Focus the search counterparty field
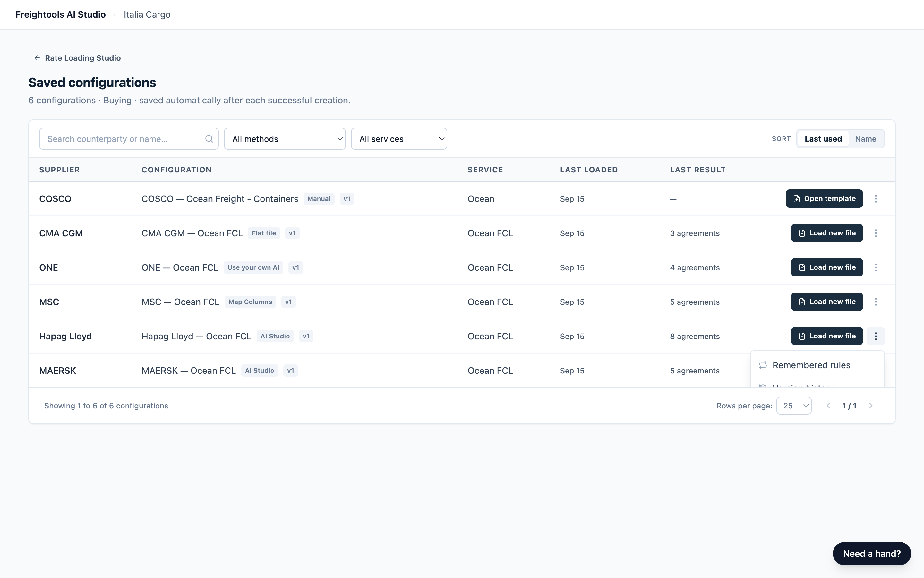Viewport: 924px width, 578px height. (x=129, y=139)
